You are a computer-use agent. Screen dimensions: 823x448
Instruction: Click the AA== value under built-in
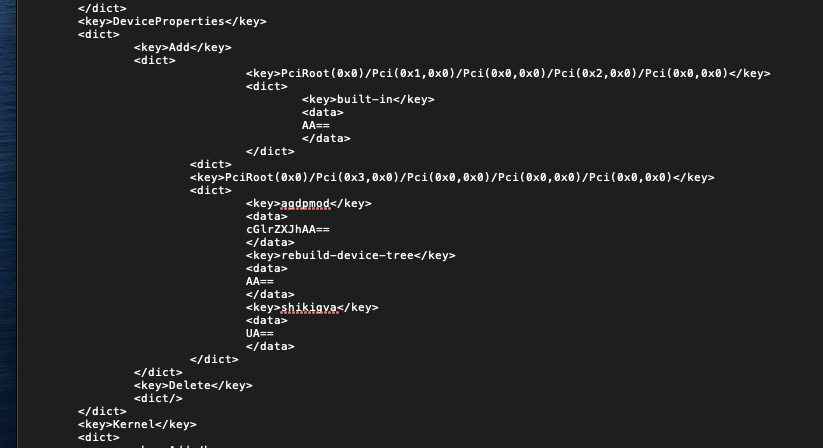(x=315, y=125)
